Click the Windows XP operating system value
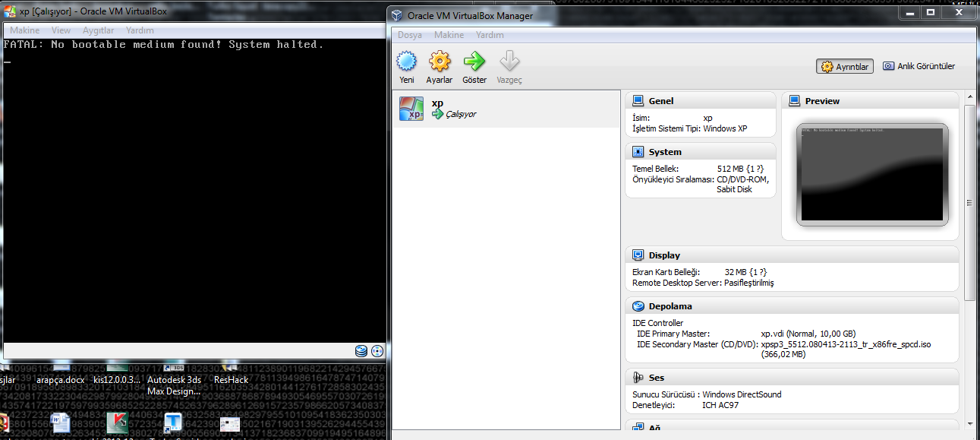The image size is (980, 440). pyautogui.click(x=725, y=128)
